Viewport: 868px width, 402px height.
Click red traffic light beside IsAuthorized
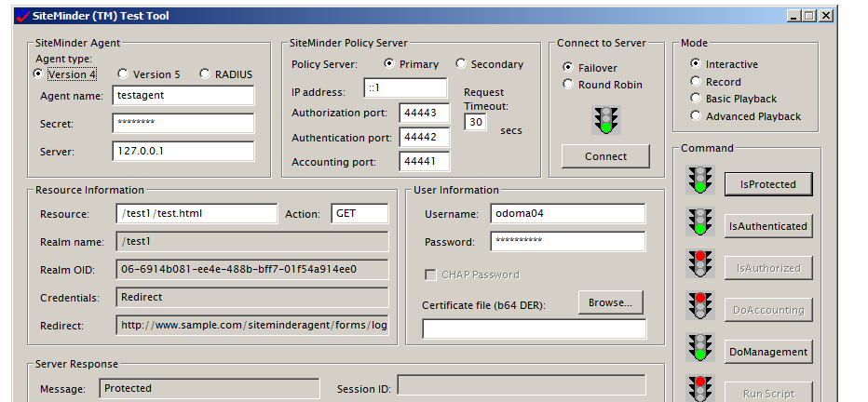(700, 263)
